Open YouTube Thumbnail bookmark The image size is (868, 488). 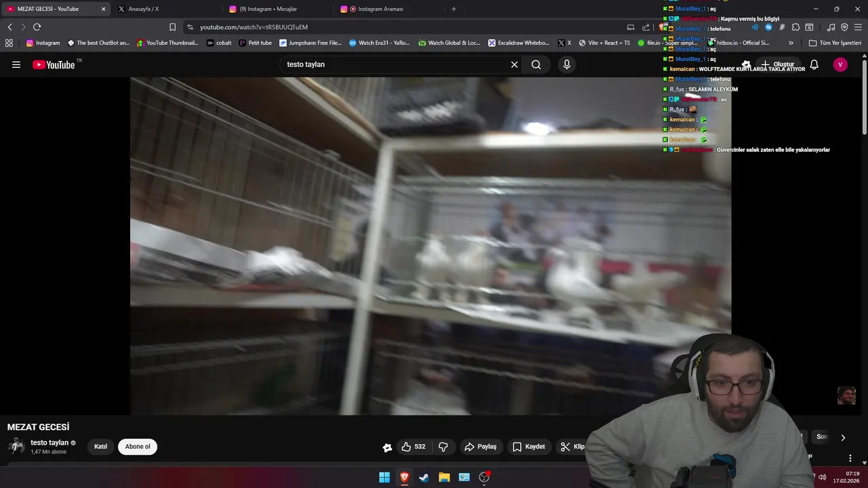click(x=167, y=43)
